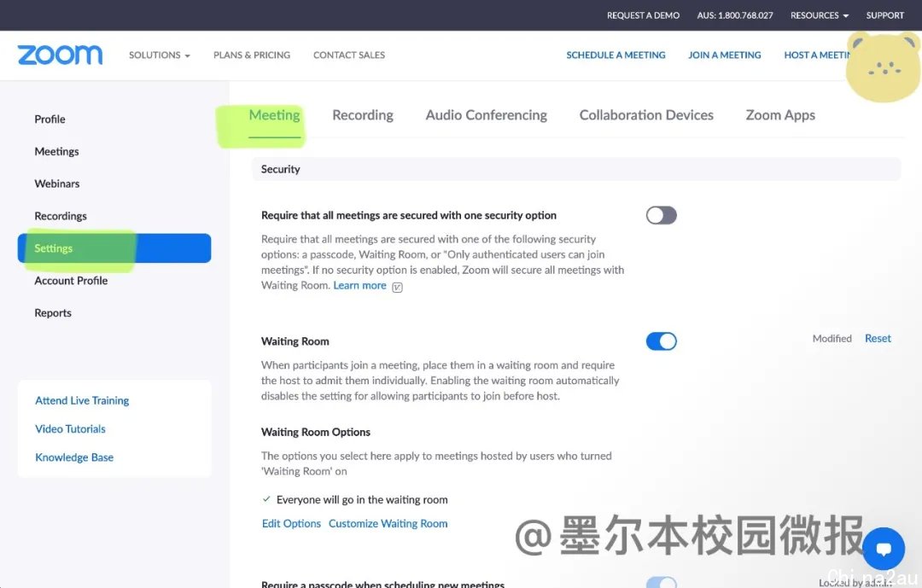Open the Audio Conferencing tab

coord(487,115)
